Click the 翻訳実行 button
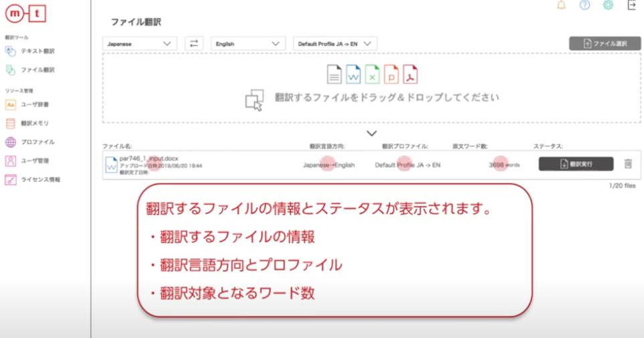Viewport: 644px width, 338px height. (x=576, y=164)
